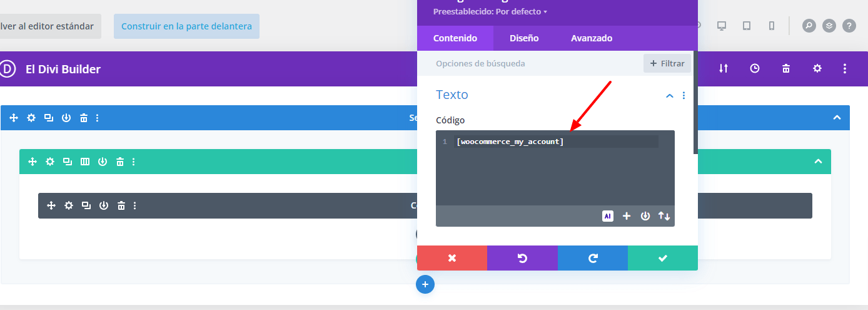Open more options dots on dark module

pos(135,205)
